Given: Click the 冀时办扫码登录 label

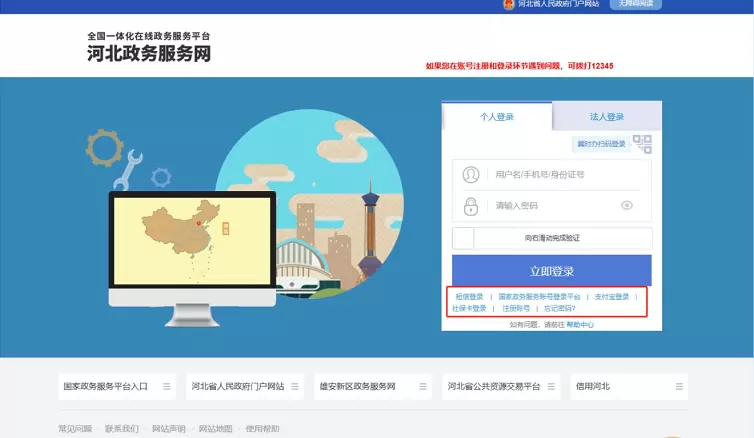Looking at the screenshot, I should (x=601, y=144).
